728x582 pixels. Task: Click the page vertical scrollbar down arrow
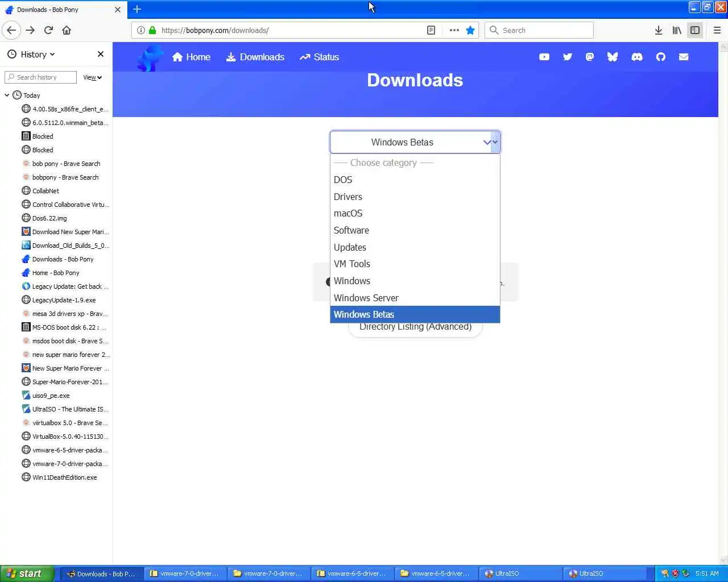723,560
